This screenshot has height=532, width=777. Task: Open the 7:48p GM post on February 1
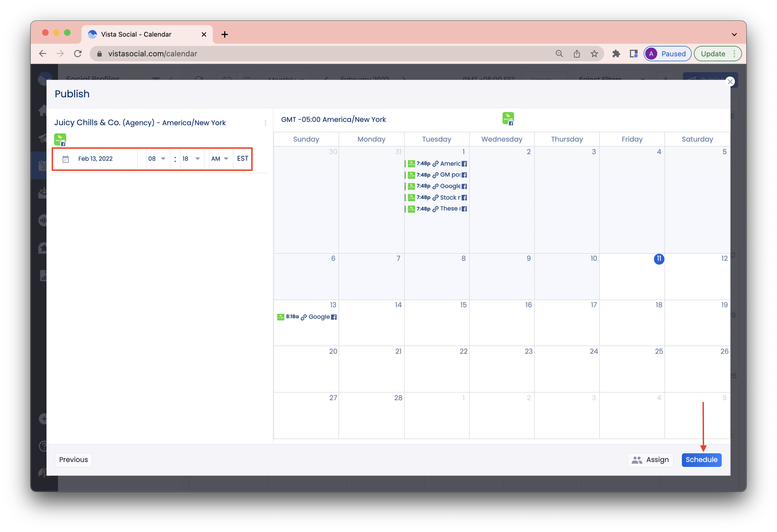click(x=436, y=175)
